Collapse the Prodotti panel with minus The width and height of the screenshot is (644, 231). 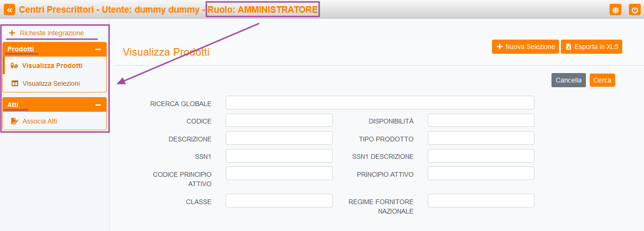[98, 49]
